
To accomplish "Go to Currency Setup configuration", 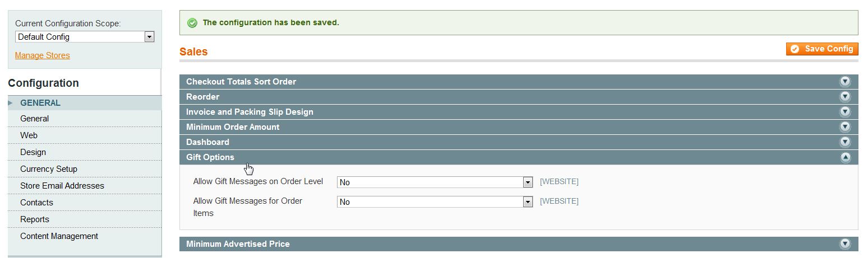I will [x=49, y=169].
